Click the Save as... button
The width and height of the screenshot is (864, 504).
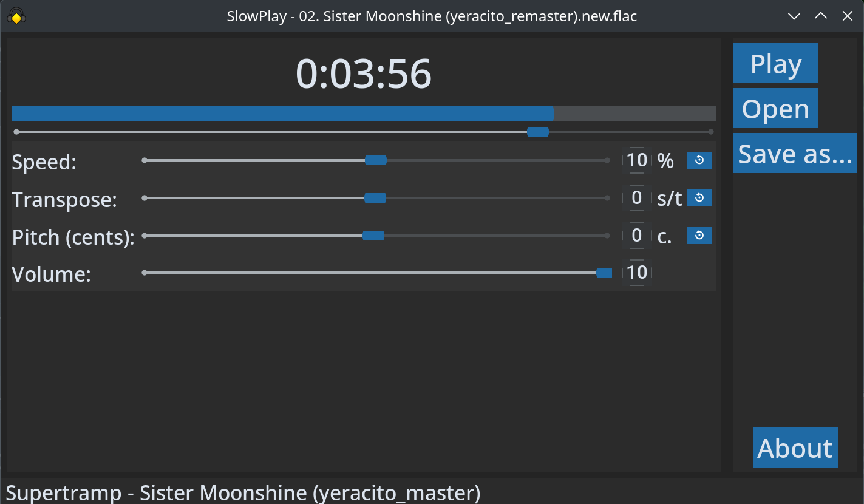pyautogui.click(x=795, y=153)
